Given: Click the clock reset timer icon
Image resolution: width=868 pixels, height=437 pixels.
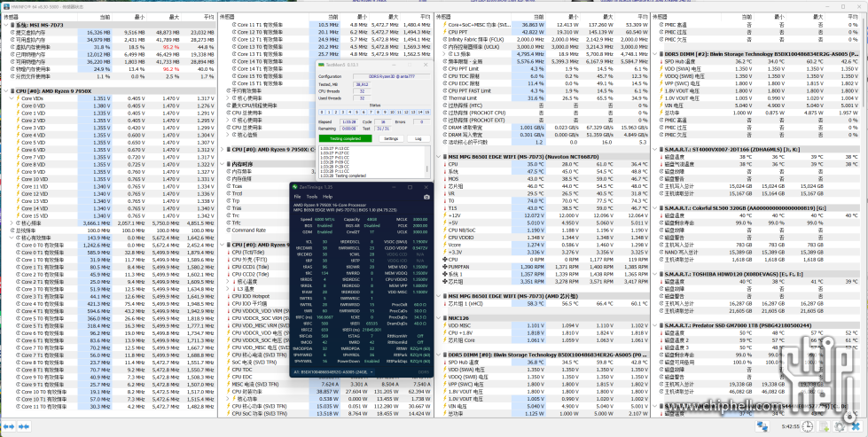Looking at the screenshot, I should [809, 426].
